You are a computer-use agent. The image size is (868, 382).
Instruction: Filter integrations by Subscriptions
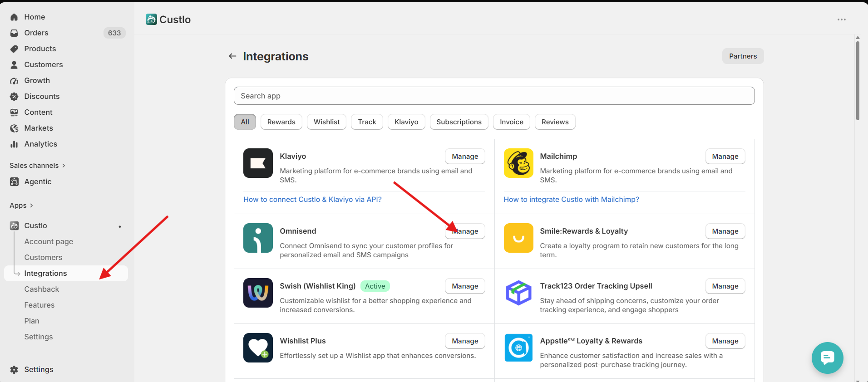[x=459, y=122]
